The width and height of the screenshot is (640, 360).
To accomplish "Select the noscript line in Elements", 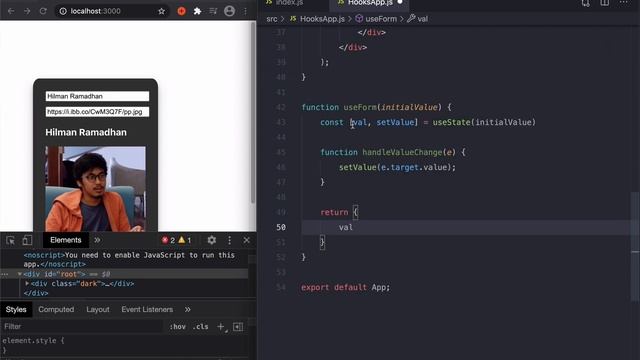I will [129, 260].
